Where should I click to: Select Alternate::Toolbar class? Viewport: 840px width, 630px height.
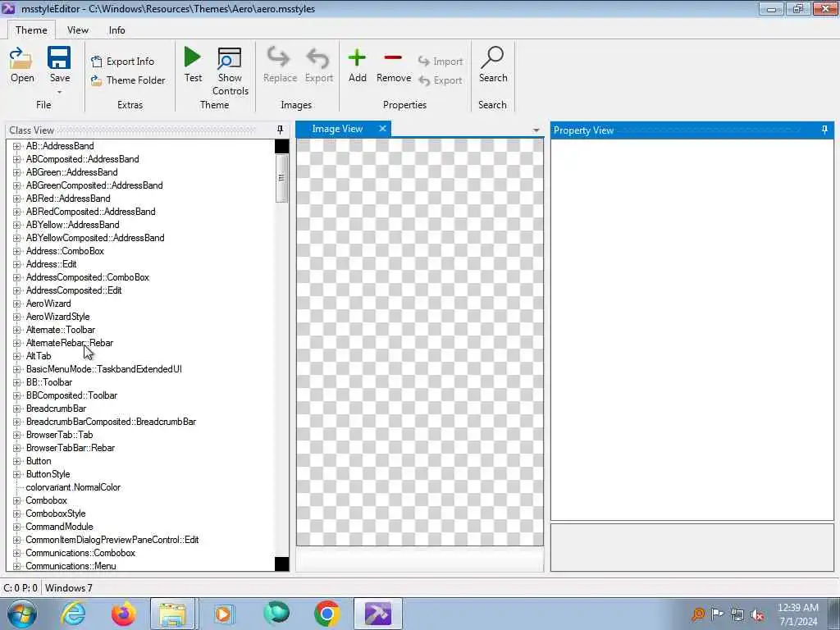(x=60, y=330)
